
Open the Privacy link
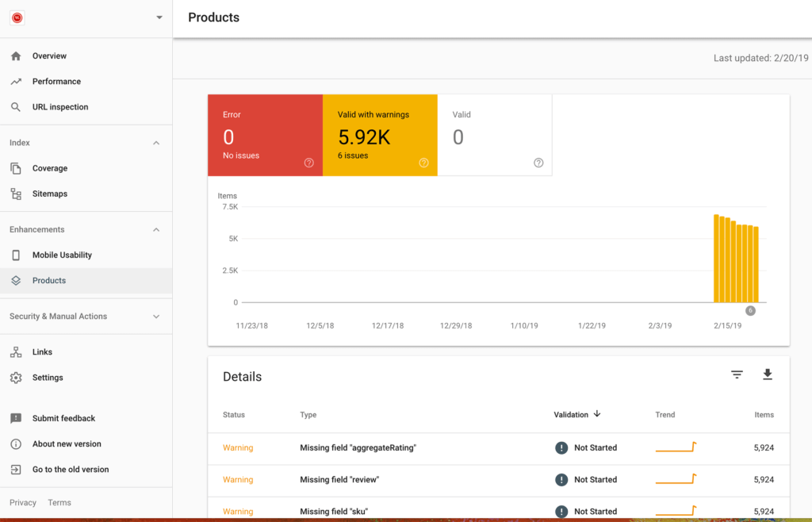point(23,502)
